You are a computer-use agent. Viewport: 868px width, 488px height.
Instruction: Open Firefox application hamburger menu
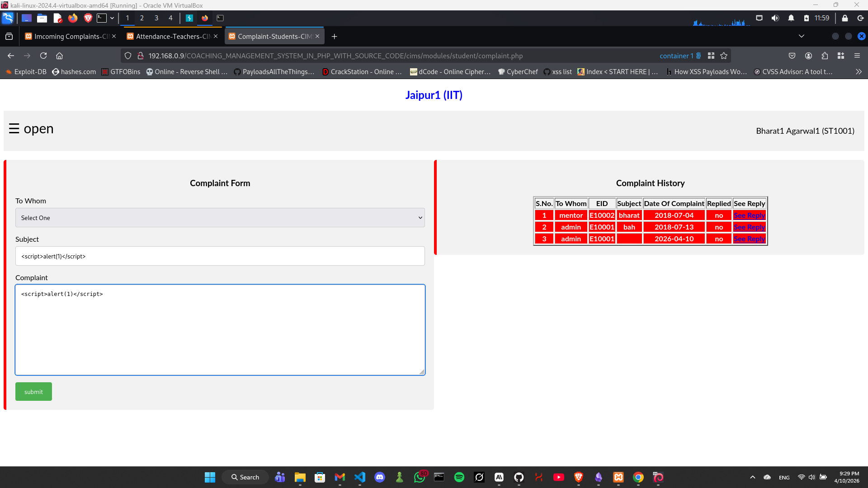click(857, 56)
